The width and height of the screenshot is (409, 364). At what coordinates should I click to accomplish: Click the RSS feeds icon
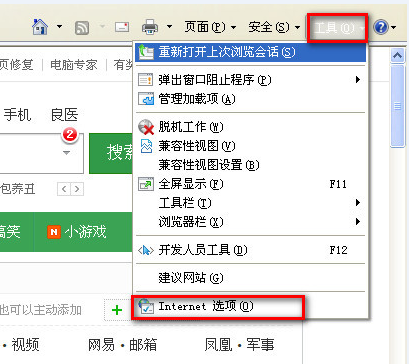(x=82, y=27)
